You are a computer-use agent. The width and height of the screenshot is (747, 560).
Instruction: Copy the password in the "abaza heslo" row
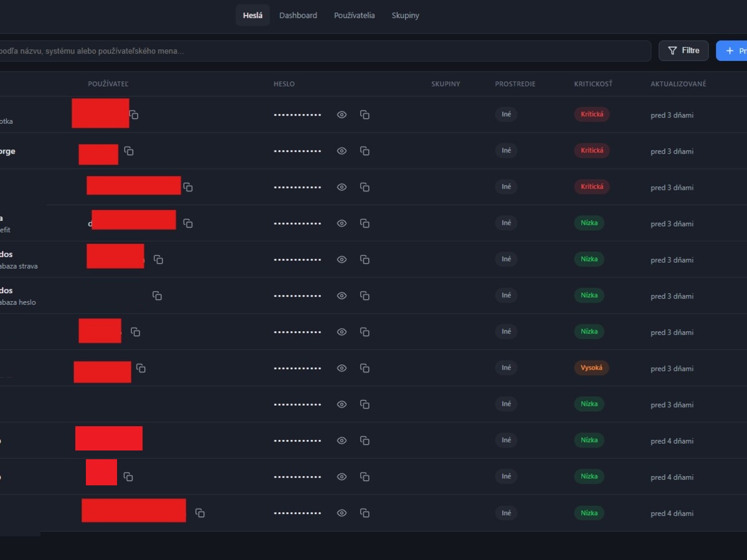click(365, 296)
